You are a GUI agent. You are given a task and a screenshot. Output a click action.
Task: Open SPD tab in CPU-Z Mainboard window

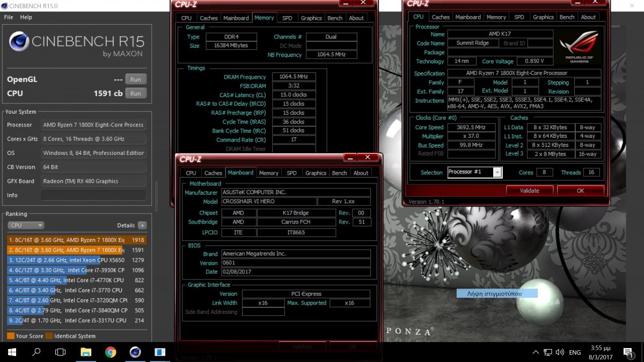[291, 173]
